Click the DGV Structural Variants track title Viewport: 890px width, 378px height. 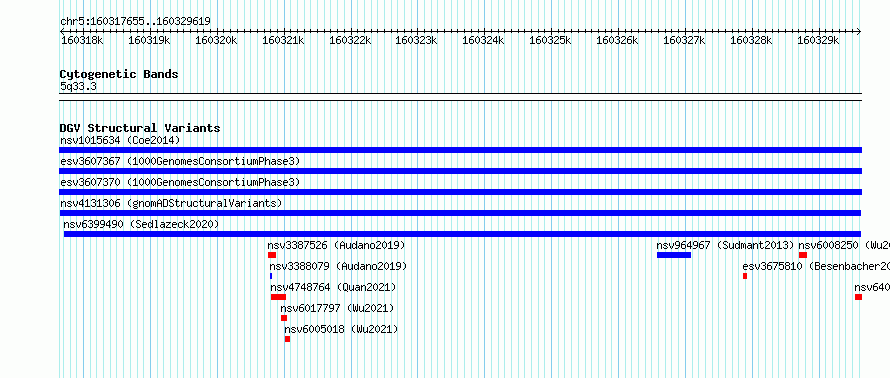pyautogui.click(x=140, y=128)
